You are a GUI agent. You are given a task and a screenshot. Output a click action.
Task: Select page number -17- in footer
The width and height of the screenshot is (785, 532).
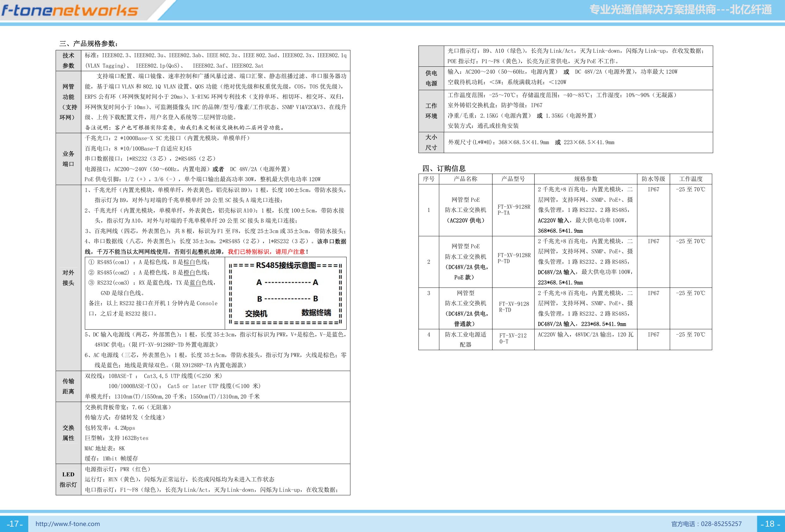point(15,524)
